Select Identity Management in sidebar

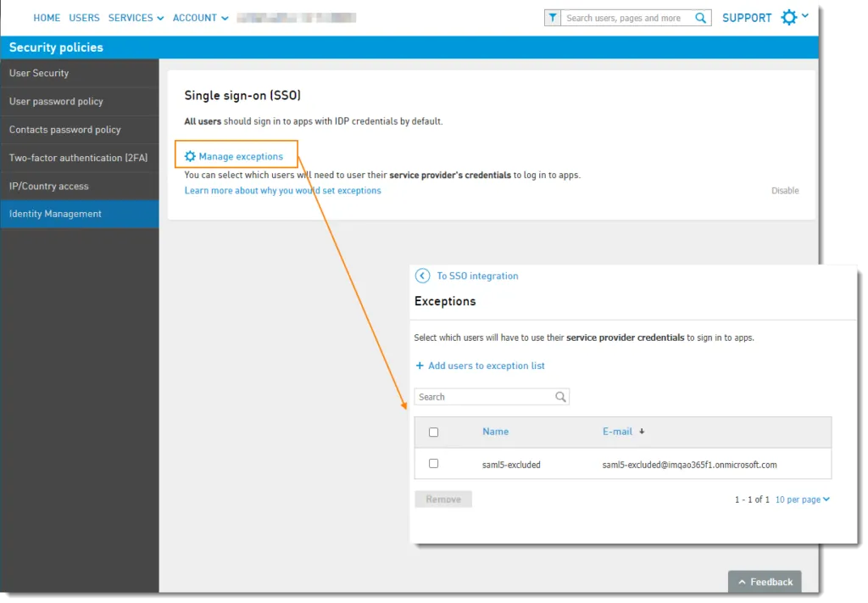[80, 214]
